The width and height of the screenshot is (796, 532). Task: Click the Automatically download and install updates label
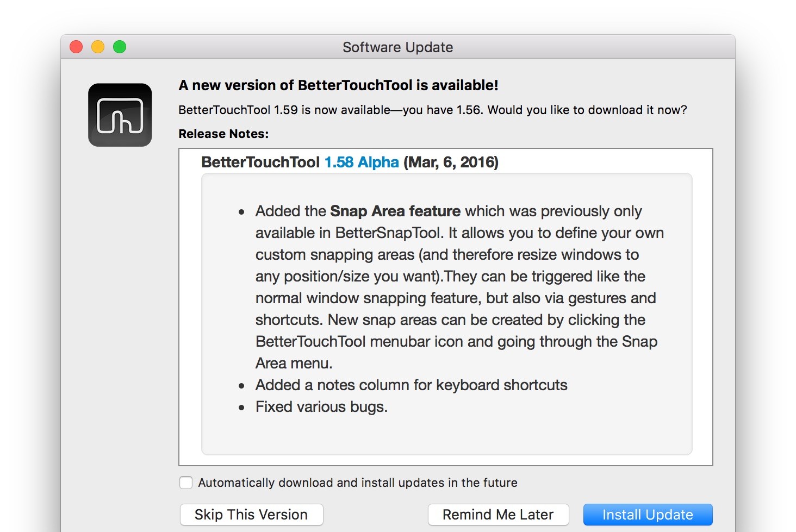357,483
